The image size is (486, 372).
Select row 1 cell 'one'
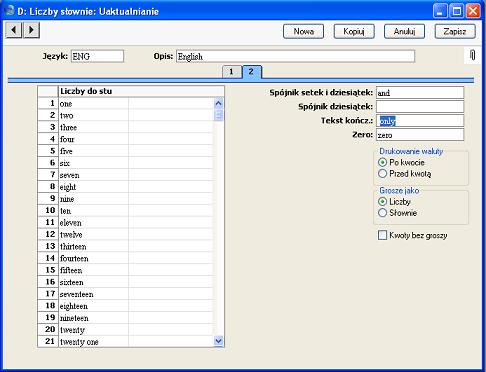click(93, 103)
